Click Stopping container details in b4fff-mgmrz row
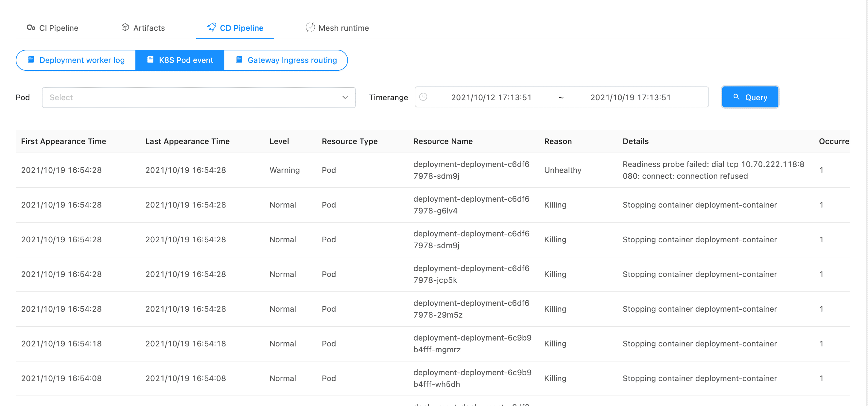This screenshot has width=868, height=406. [x=700, y=344]
